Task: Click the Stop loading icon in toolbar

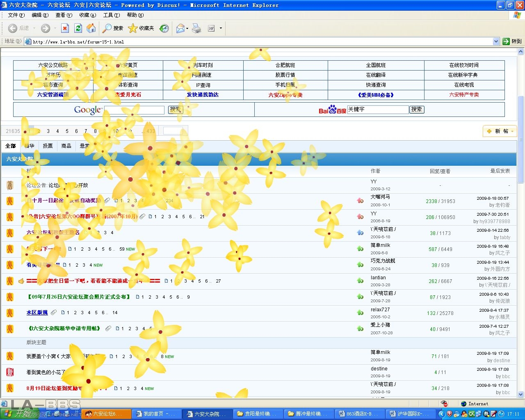Action: [65, 28]
